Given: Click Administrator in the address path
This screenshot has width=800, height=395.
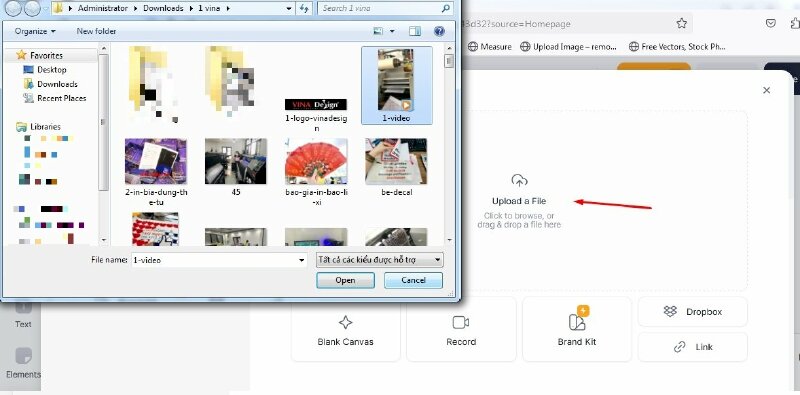Looking at the screenshot, I should click(102, 8).
